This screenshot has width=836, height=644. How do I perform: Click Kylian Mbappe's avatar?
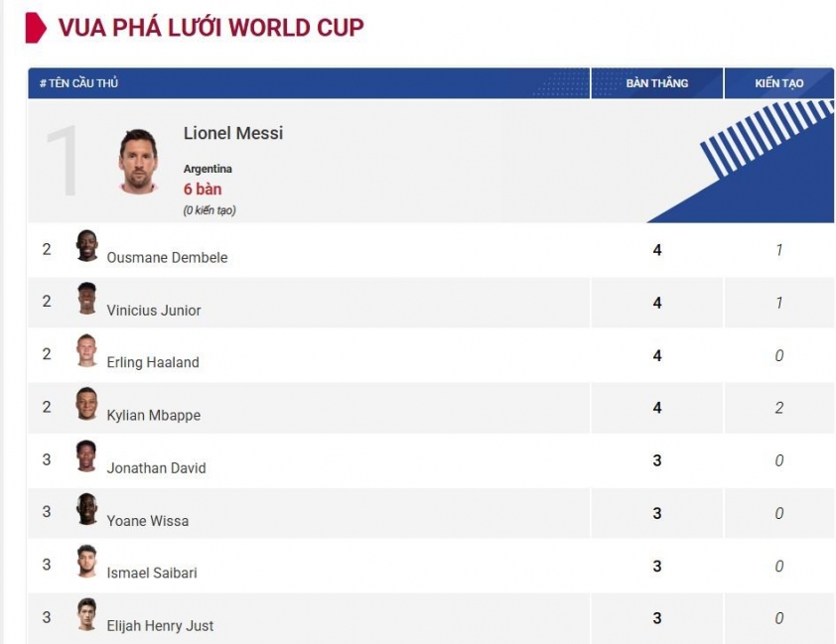coord(87,403)
